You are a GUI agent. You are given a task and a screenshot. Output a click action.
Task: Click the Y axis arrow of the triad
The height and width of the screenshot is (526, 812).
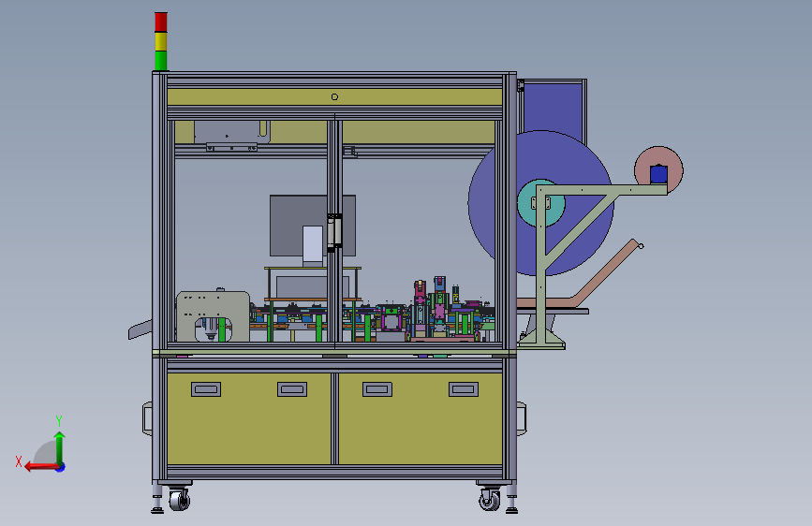point(60,446)
